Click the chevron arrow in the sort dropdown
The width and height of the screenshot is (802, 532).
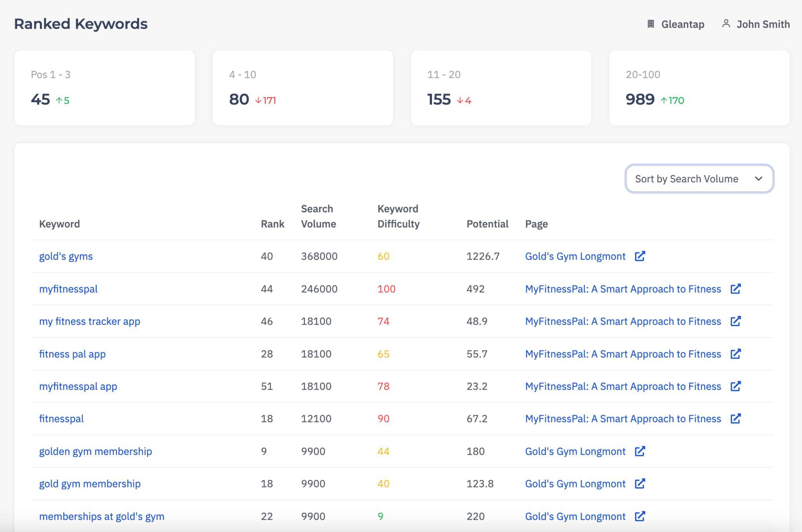pyautogui.click(x=758, y=179)
